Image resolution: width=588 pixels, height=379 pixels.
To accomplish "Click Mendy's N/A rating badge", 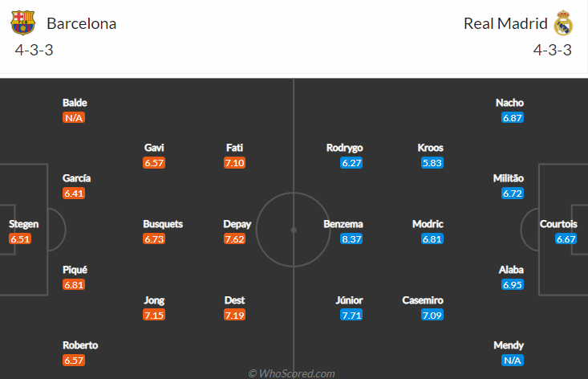I will pos(513,361).
